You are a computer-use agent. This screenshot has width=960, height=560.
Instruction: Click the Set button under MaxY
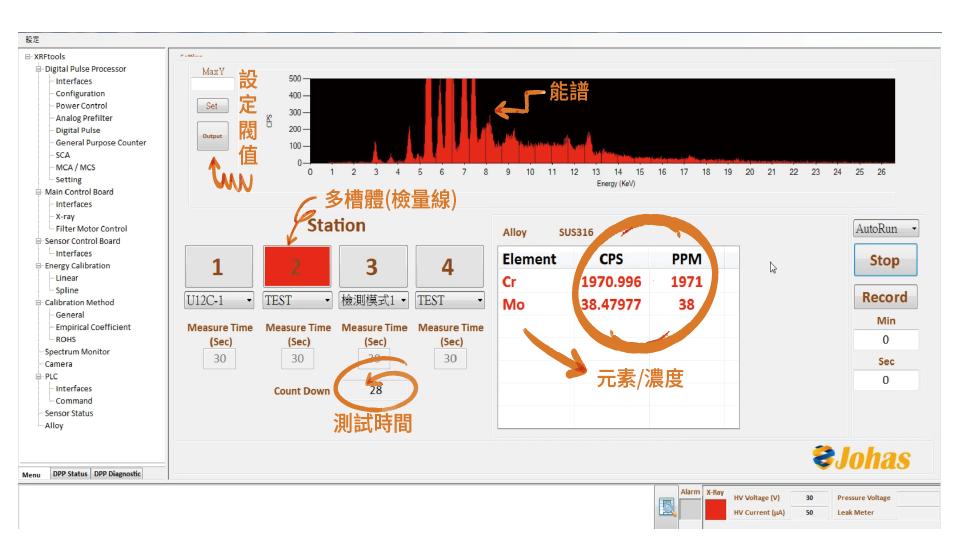[212, 106]
